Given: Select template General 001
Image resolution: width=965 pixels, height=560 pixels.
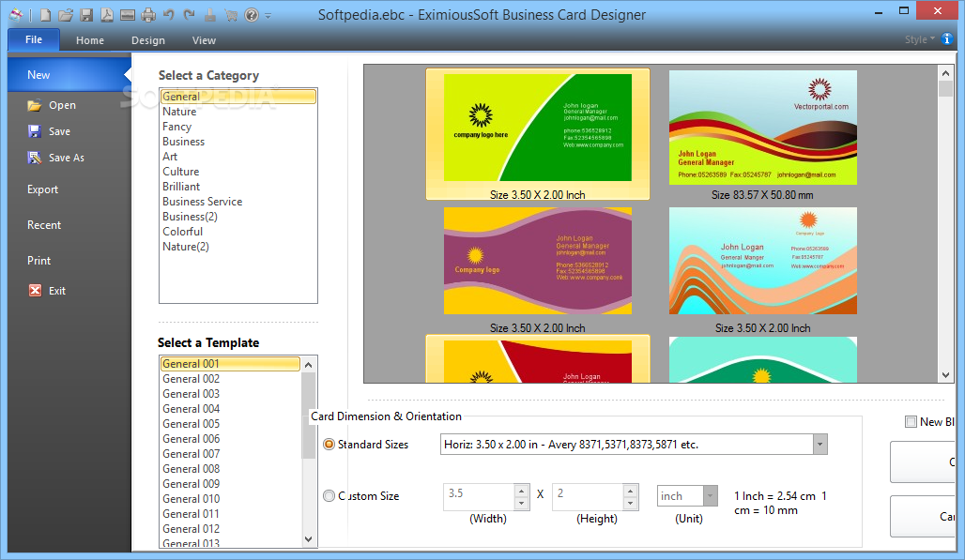Looking at the screenshot, I should pos(230,364).
